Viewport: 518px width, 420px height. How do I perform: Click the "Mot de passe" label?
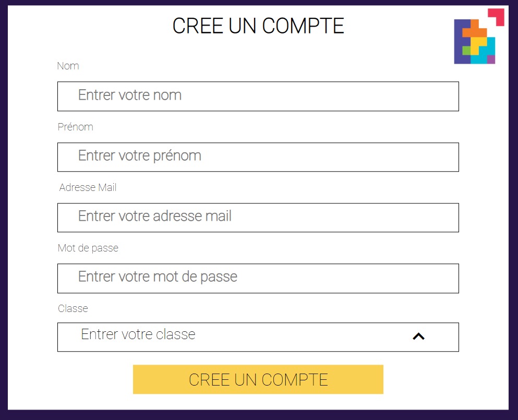tap(88, 248)
